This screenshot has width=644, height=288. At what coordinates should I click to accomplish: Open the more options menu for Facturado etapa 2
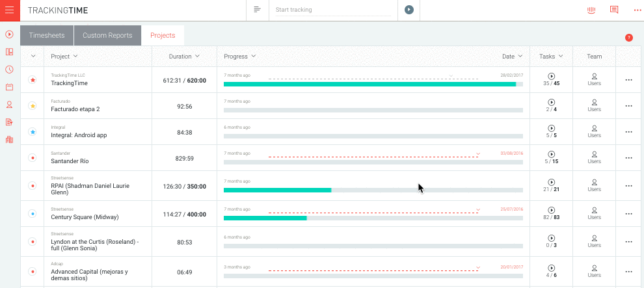[x=628, y=106]
